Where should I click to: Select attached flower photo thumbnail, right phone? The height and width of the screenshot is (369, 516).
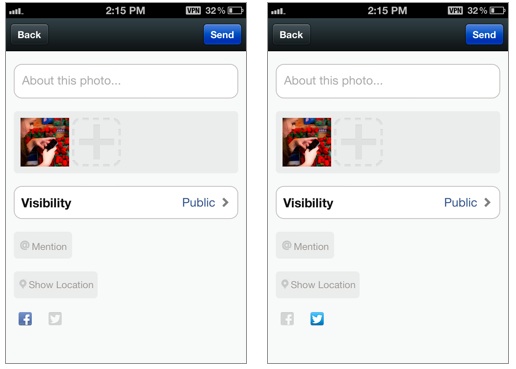coord(307,142)
